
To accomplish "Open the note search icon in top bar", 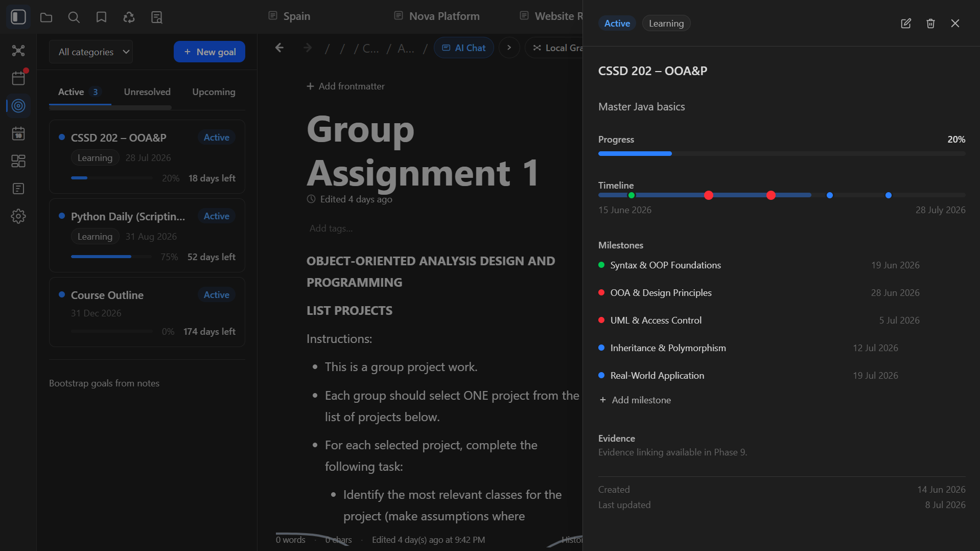I will pyautogui.click(x=156, y=17).
